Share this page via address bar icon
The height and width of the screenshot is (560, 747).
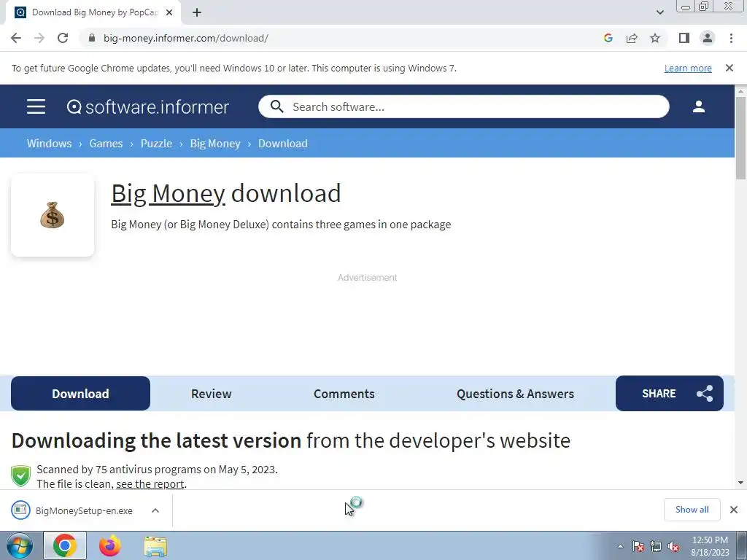(632, 38)
